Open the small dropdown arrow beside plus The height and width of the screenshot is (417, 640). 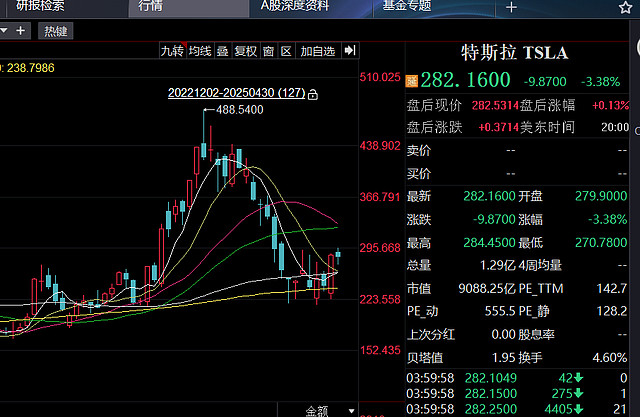coord(4,31)
